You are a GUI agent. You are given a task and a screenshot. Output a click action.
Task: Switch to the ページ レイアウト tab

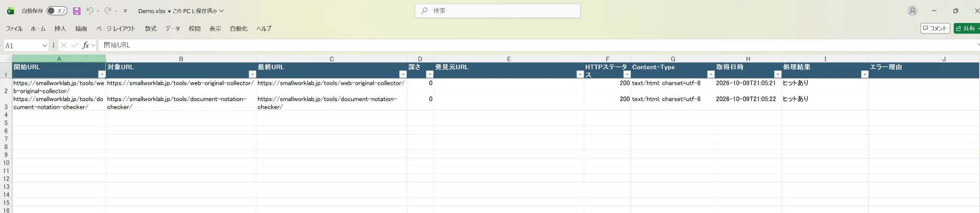pos(116,29)
